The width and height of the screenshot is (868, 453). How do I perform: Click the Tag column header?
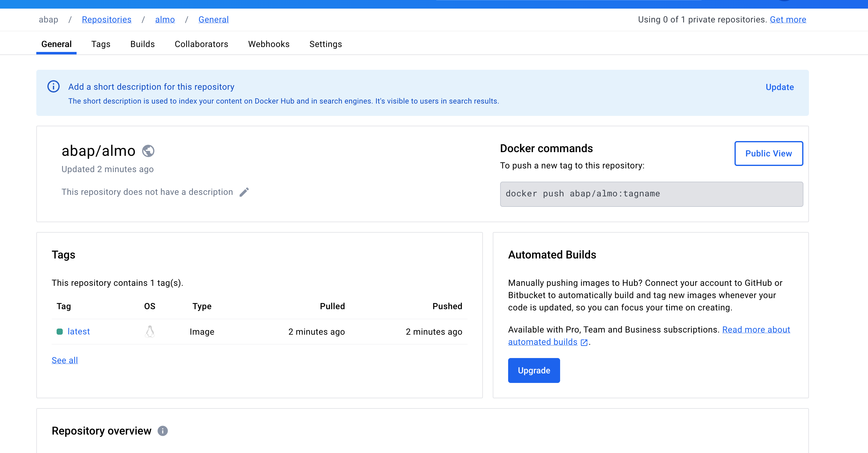(x=64, y=306)
